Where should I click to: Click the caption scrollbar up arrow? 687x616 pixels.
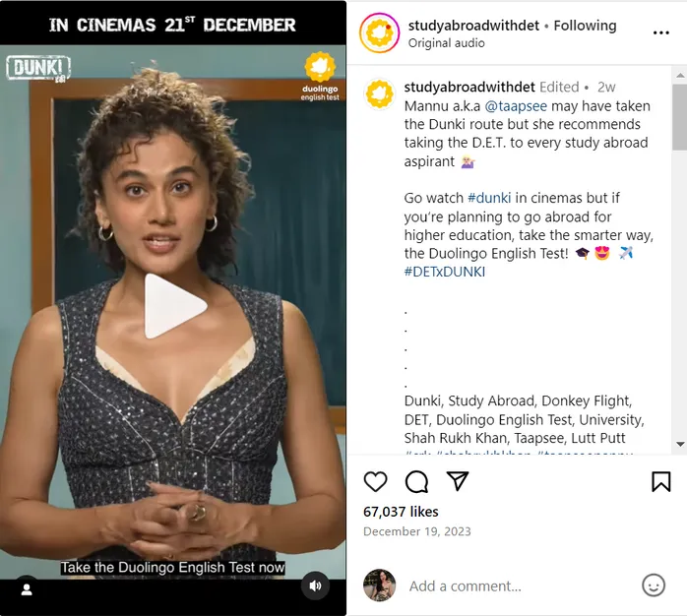680,76
